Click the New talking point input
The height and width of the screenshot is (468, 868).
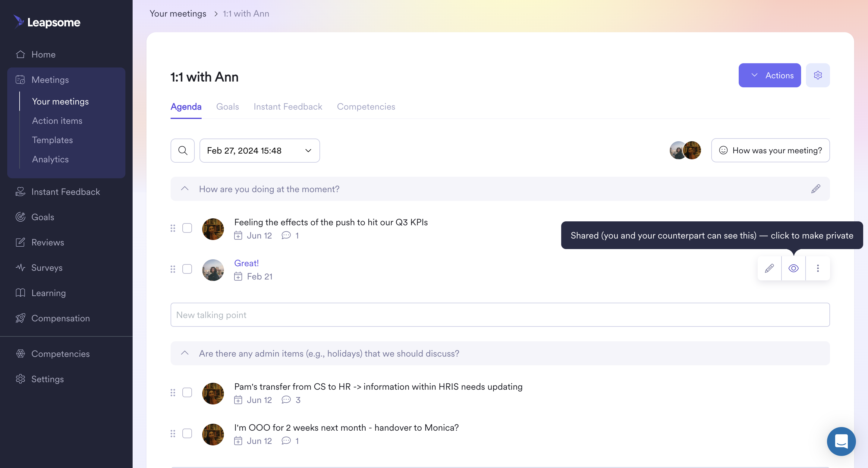[x=500, y=315]
